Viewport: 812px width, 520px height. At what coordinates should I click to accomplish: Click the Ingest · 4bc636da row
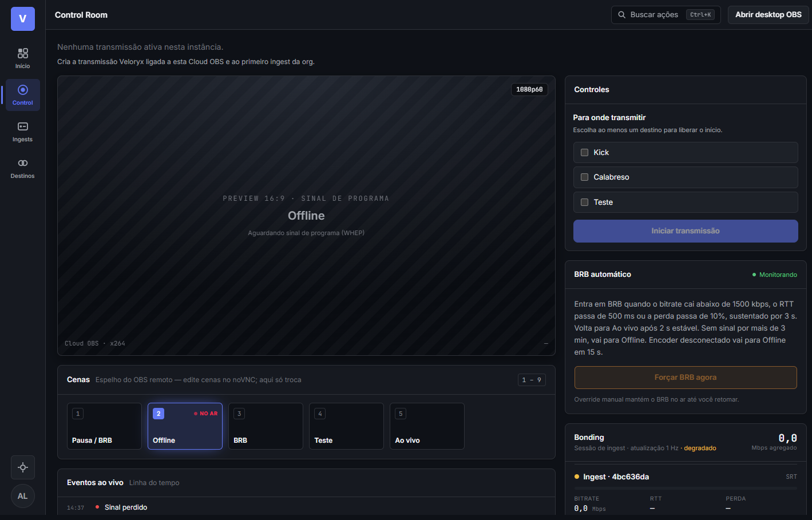pos(686,477)
